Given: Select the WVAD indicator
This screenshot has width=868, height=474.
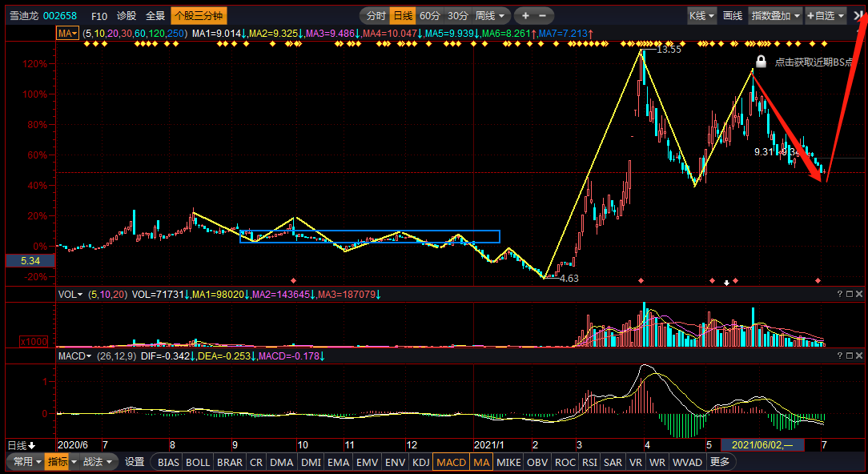Looking at the screenshot, I should point(687,462).
